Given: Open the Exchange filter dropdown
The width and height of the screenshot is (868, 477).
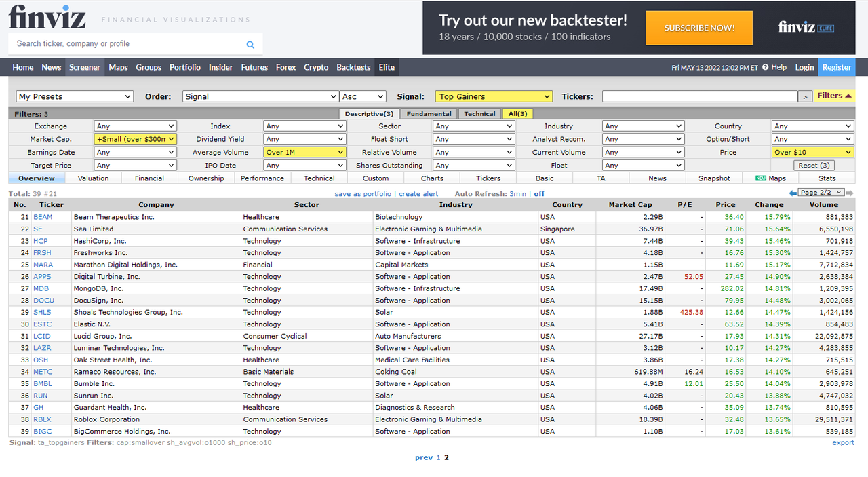Looking at the screenshot, I should 135,126.
